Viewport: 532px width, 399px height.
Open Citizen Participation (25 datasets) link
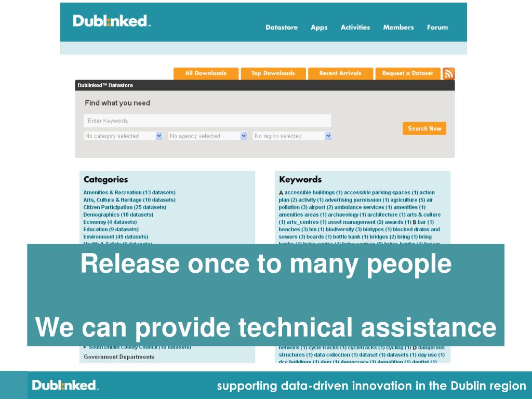tap(125, 207)
